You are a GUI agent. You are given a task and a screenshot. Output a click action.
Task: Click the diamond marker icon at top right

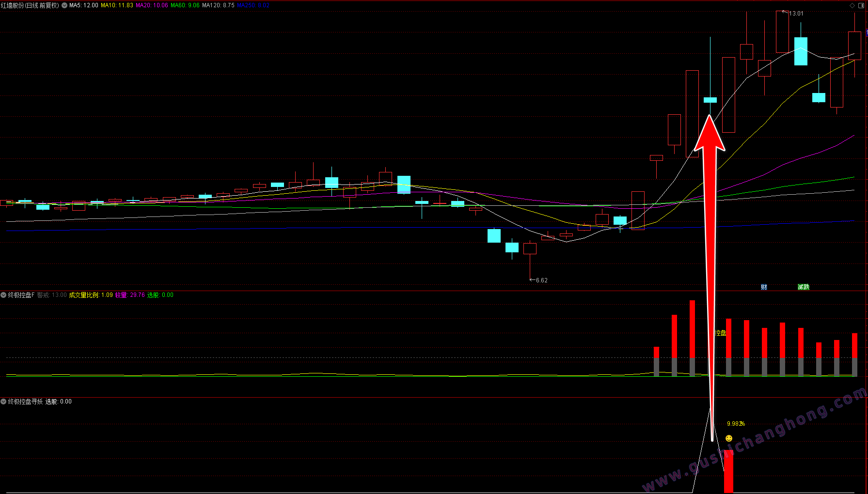point(852,5)
